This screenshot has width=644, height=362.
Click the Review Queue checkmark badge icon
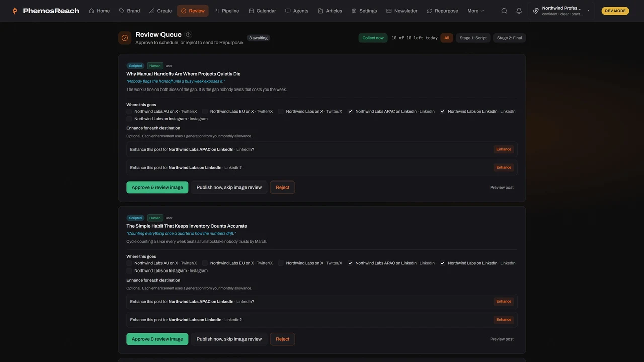pyautogui.click(x=125, y=38)
